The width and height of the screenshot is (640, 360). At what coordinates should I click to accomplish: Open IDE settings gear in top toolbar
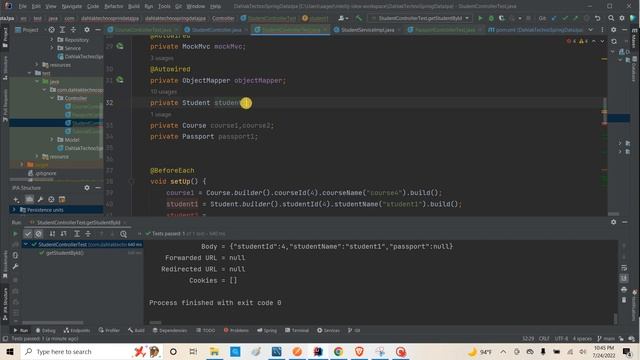click(622, 18)
